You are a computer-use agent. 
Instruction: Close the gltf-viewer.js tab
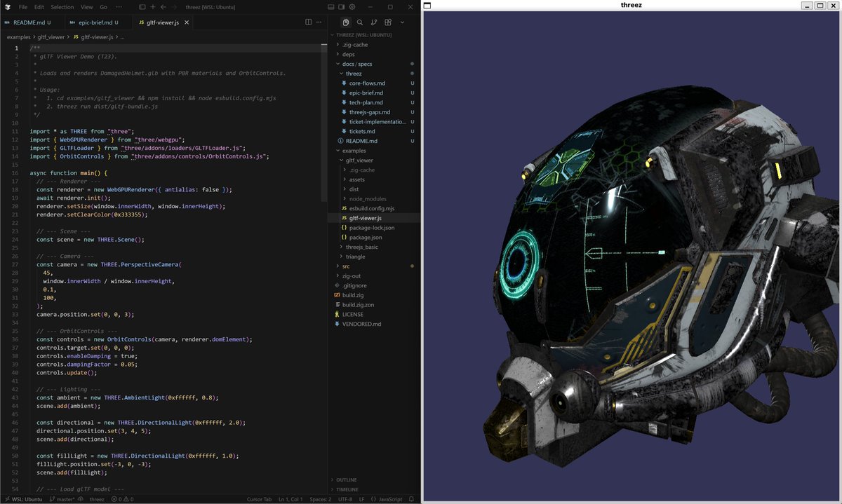187,22
